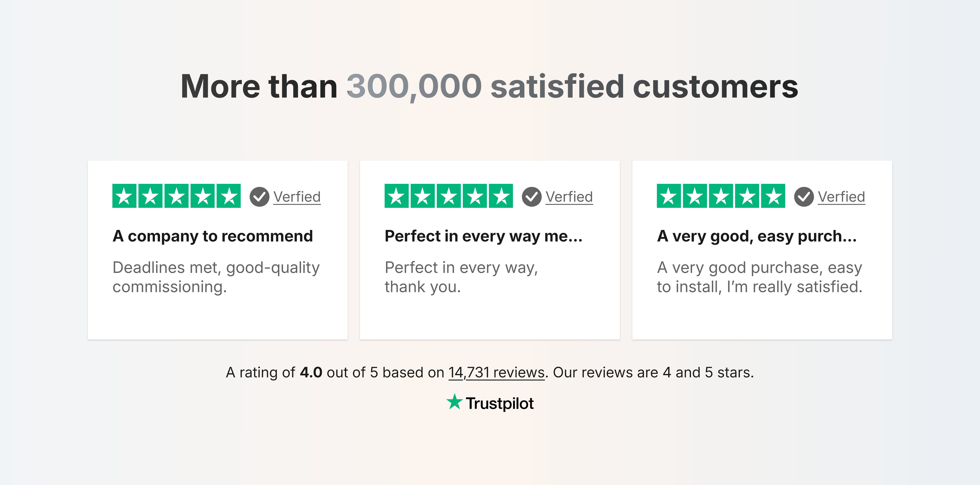Open the Verfied link on first review card
The image size is (980, 485).
pos(297,197)
